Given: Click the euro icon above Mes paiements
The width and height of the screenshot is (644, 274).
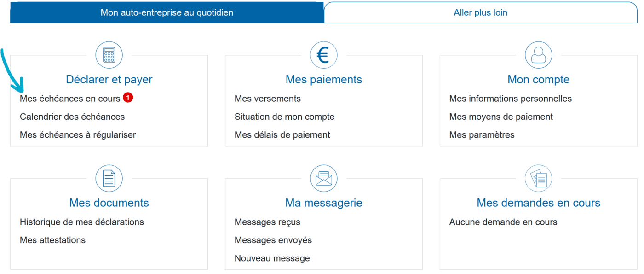Looking at the screenshot, I should point(323,54).
